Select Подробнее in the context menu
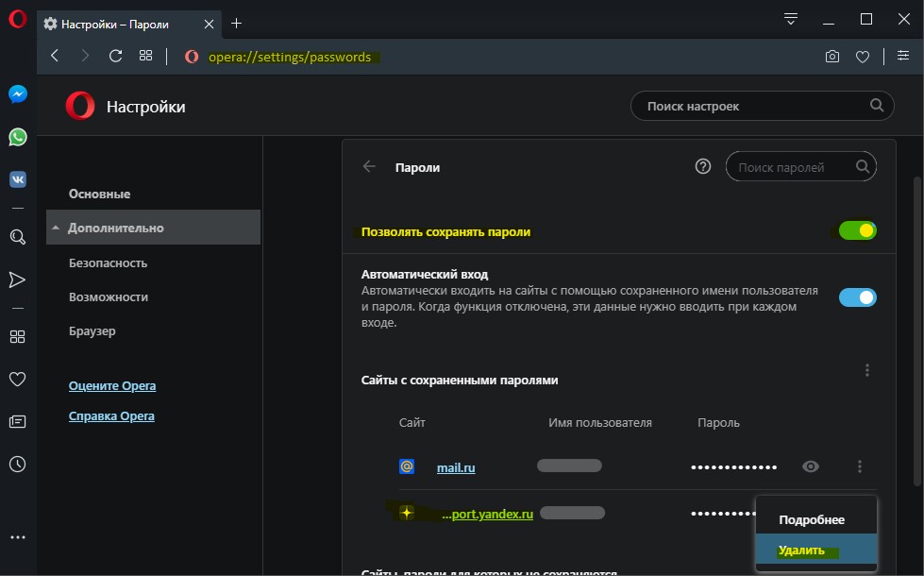This screenshot has width=924, height=576. tap(816, 519)
